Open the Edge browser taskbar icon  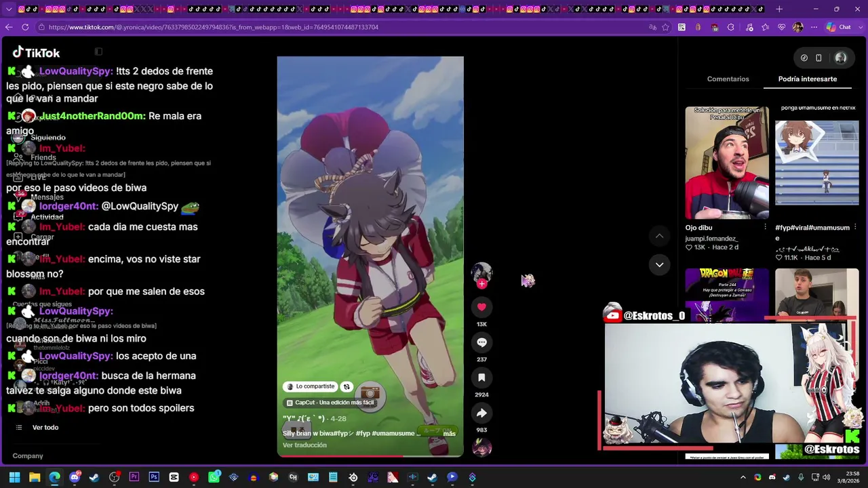click(x=54, y=477)
